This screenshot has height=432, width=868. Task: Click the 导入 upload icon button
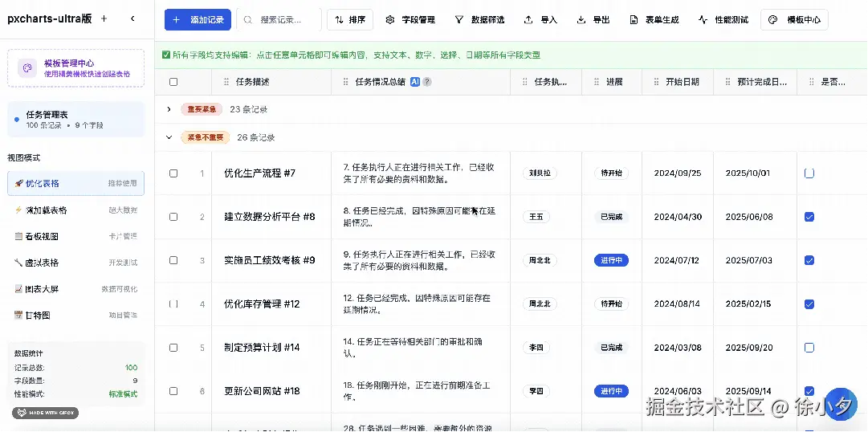point(540,20)
